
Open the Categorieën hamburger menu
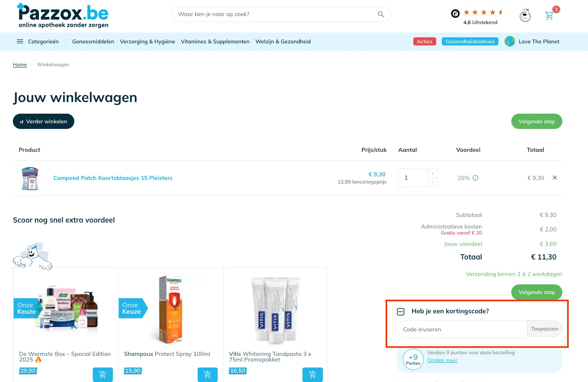(20, 41)
